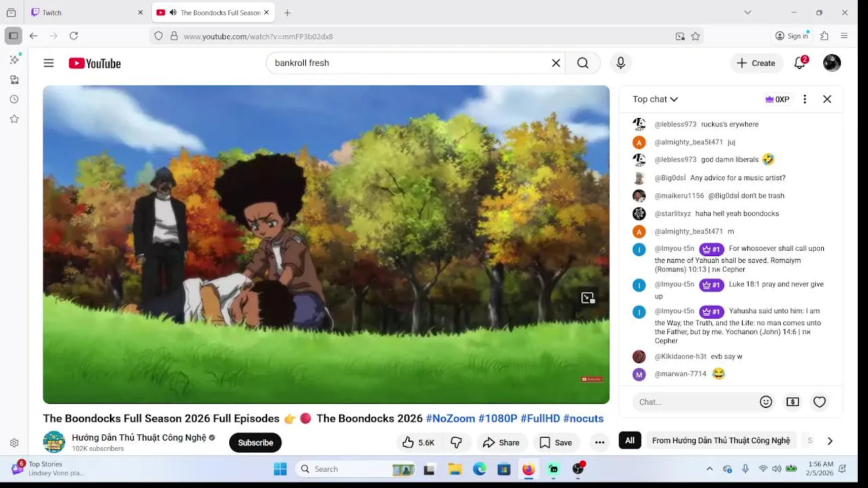868x488 pixels.
Task: Open the YouTube guide hamburger menu
Action: [49, 63]
